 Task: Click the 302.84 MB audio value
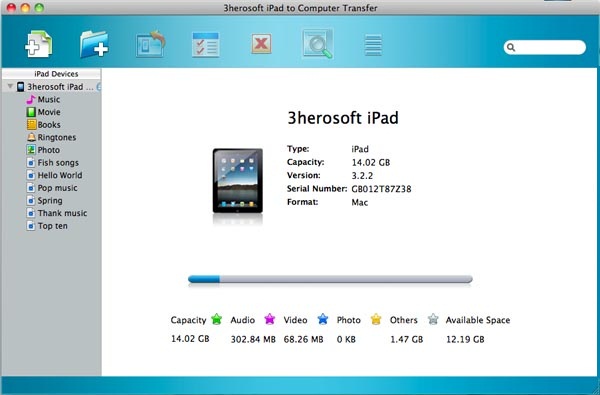pyautogui.click(x=253, y=340)
